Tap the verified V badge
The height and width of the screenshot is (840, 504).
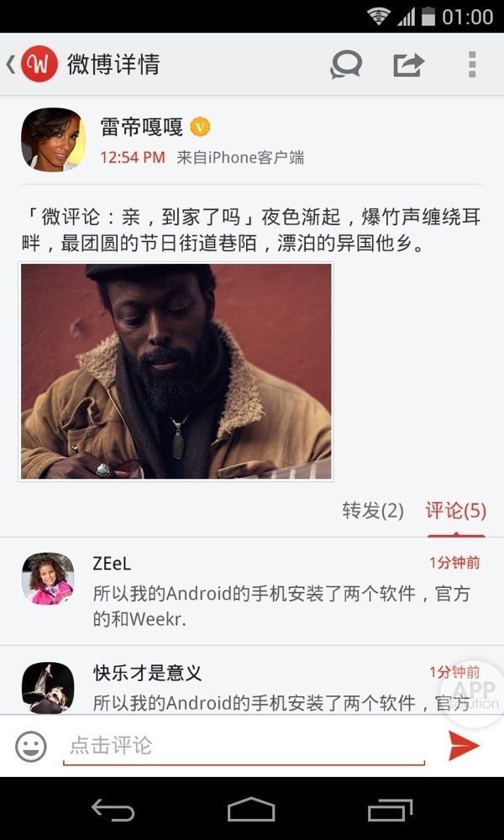200,127
